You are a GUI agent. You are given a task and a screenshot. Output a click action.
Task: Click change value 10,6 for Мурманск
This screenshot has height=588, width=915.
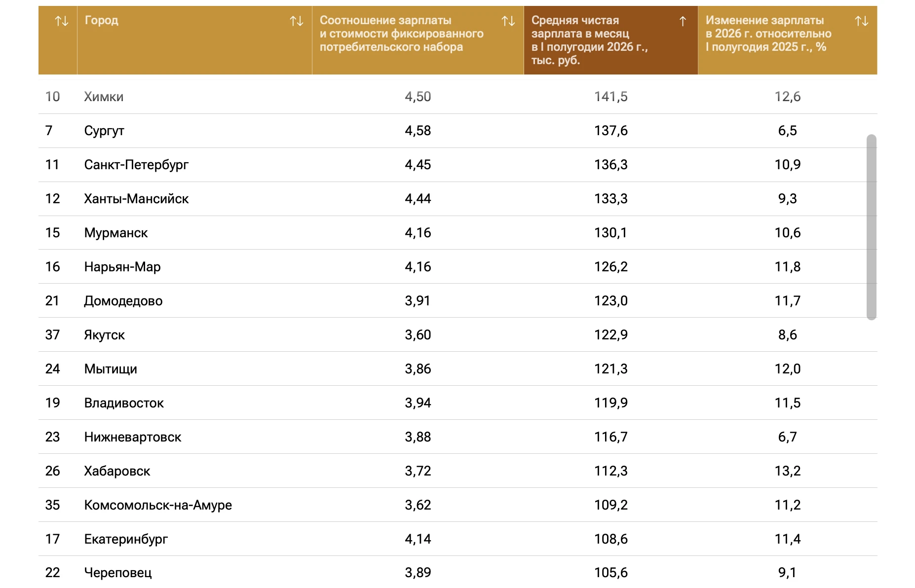tap(788, 233)
